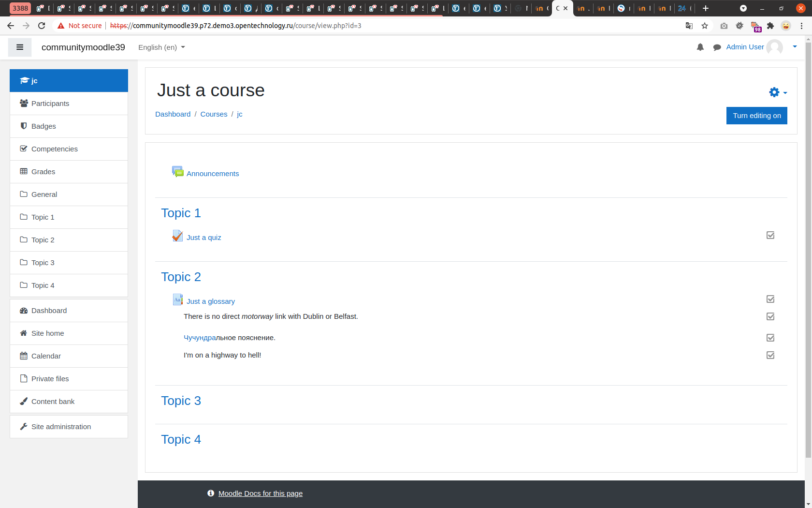Click the info icon beside Moodle Docs
This screenshot has width=812, height=508.
click(211, 493)
